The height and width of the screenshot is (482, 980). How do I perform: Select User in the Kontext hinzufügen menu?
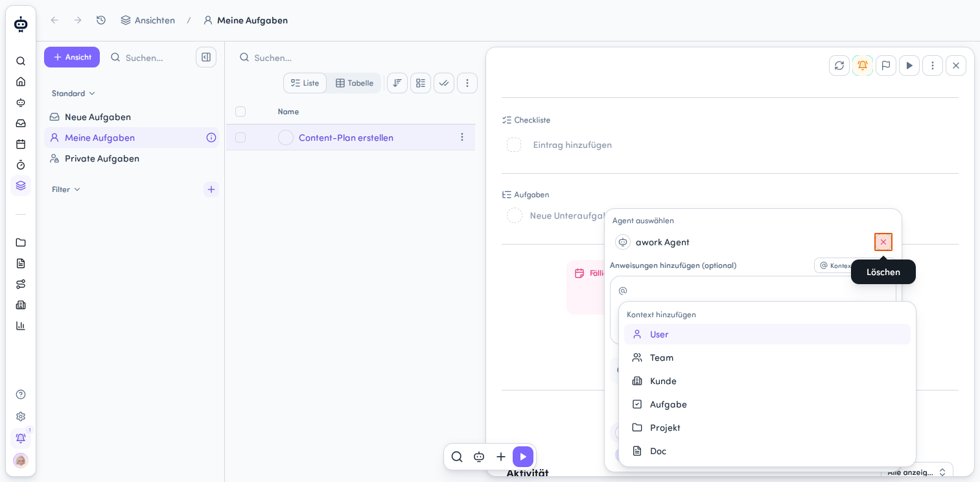pyautogui.click(x=767, y=334)
